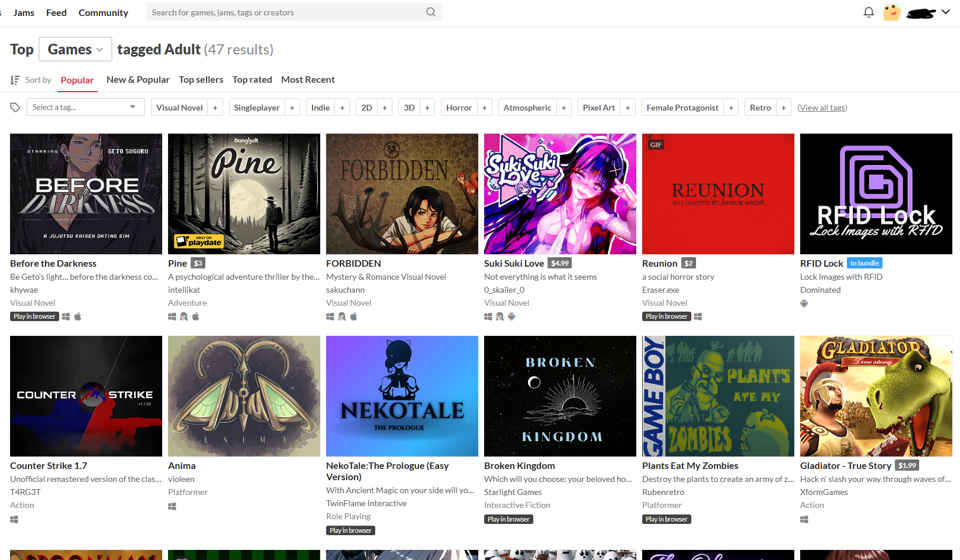Open the Community menu item
Screen dimensions: 960x560
pos(103,12)
